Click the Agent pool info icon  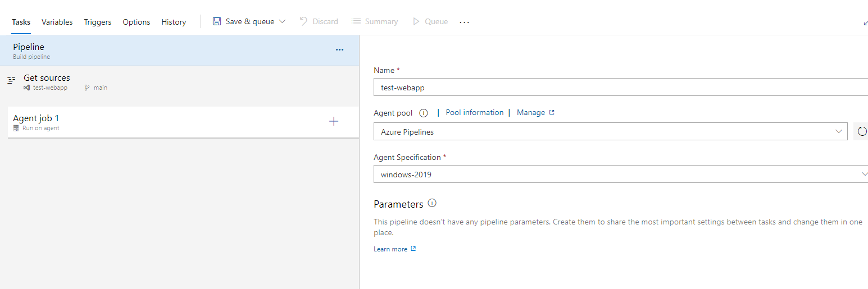[x=424, y=113]
